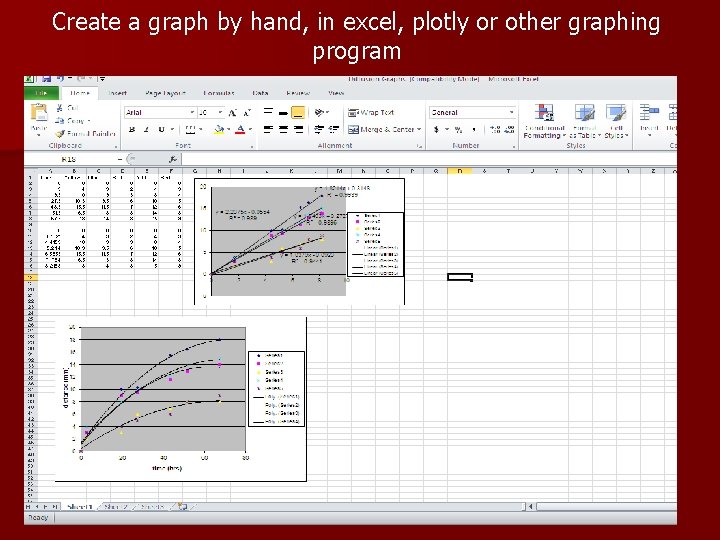Screen dimensions: 720x540
Task: Select Top Align in Alignment group
Action: click(269, 112)
